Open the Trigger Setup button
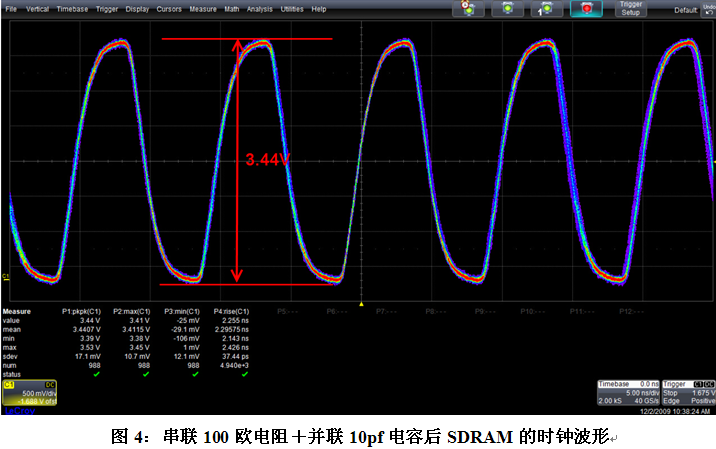 click(630, 9)
